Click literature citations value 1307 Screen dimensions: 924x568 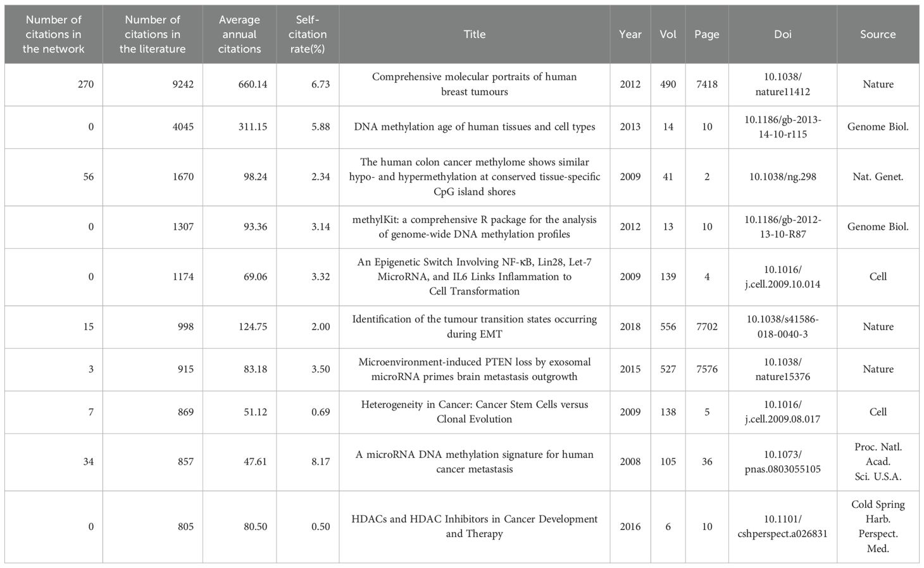point(183,227)
